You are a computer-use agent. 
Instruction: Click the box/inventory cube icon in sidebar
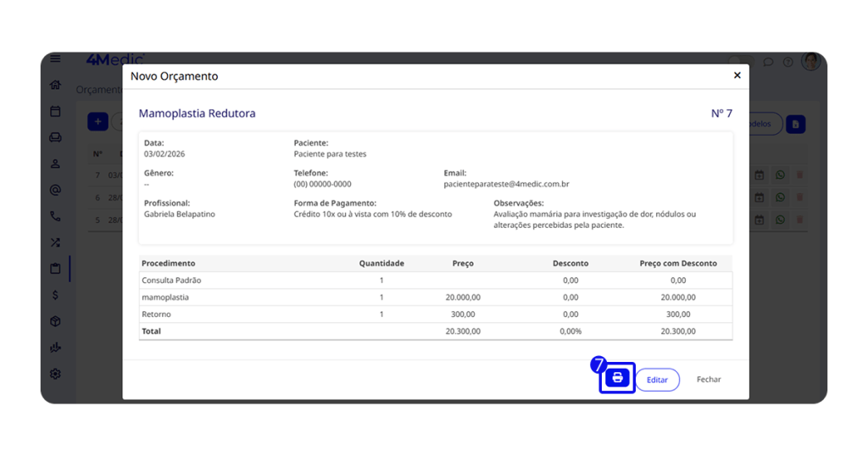click(x=55, y=321)
